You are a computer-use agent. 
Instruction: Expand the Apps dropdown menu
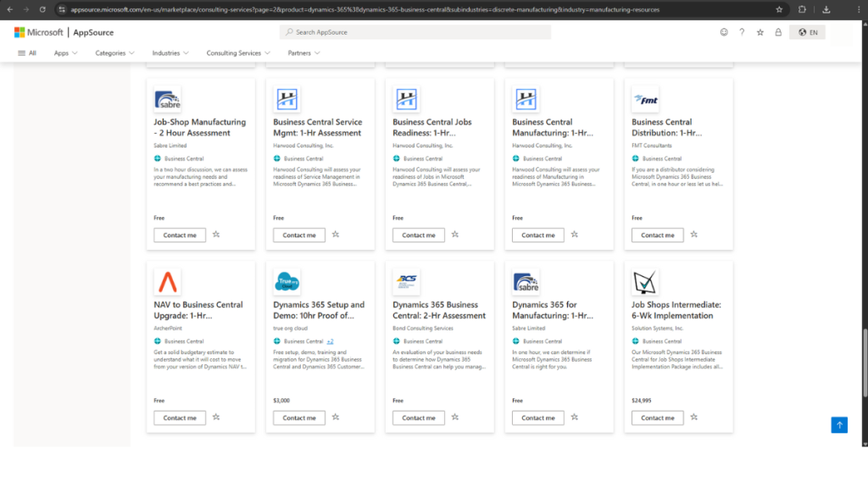pos(65,53)
